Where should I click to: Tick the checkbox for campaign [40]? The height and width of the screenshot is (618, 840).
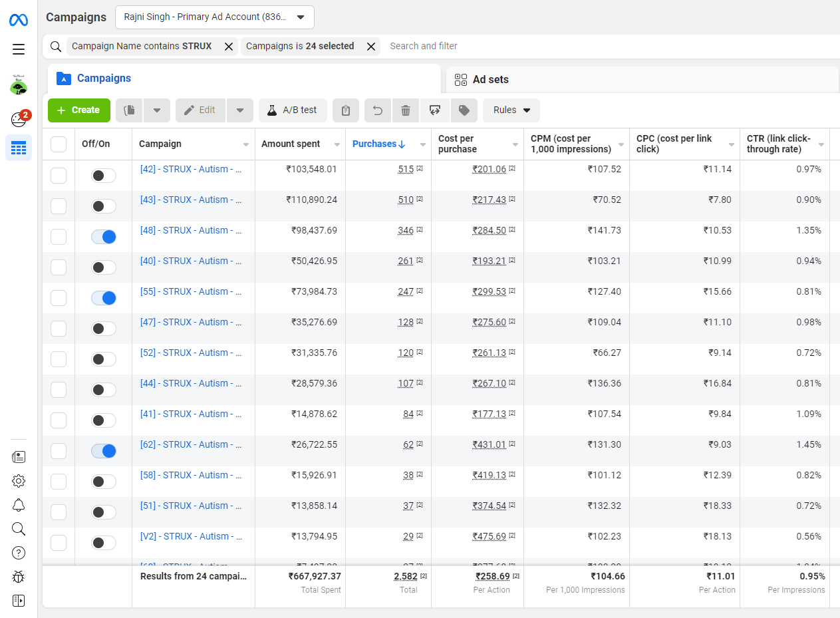59,267
